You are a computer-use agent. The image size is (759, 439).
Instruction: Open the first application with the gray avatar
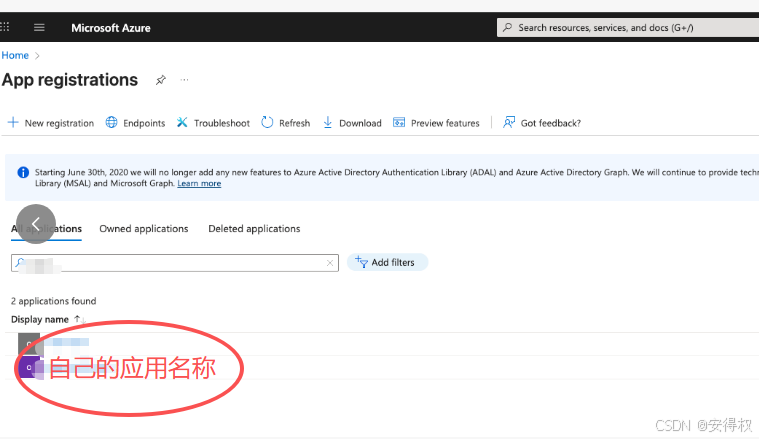29,344
